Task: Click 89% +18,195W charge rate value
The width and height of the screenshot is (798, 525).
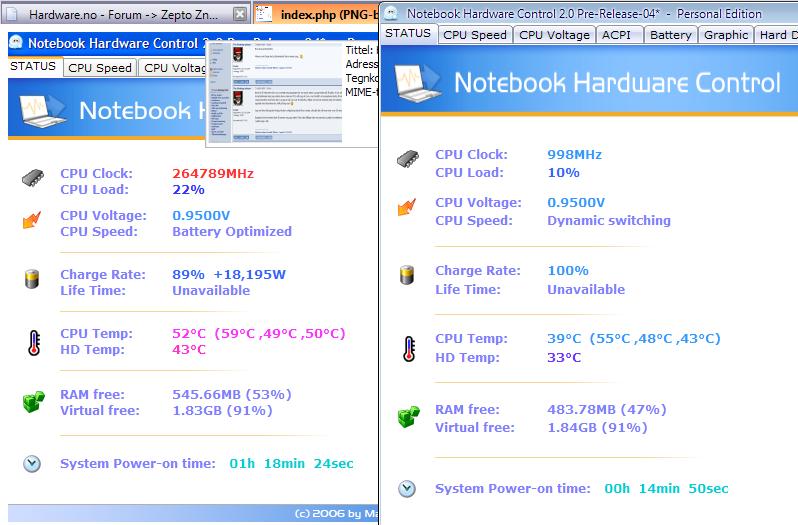Action: coord(229,275)
